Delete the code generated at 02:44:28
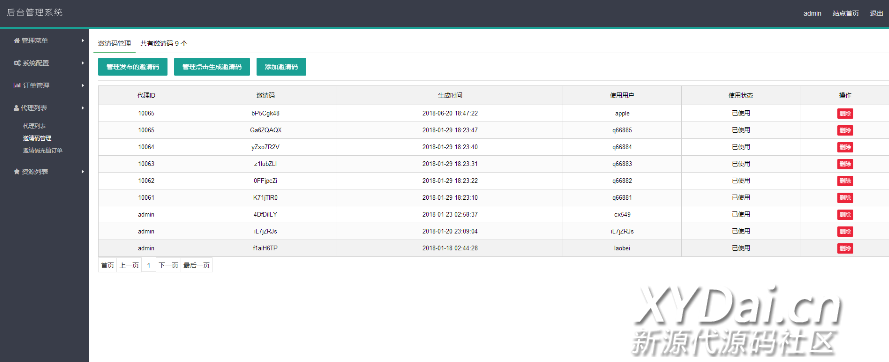889x362 pixels. (x=845, y=249)
